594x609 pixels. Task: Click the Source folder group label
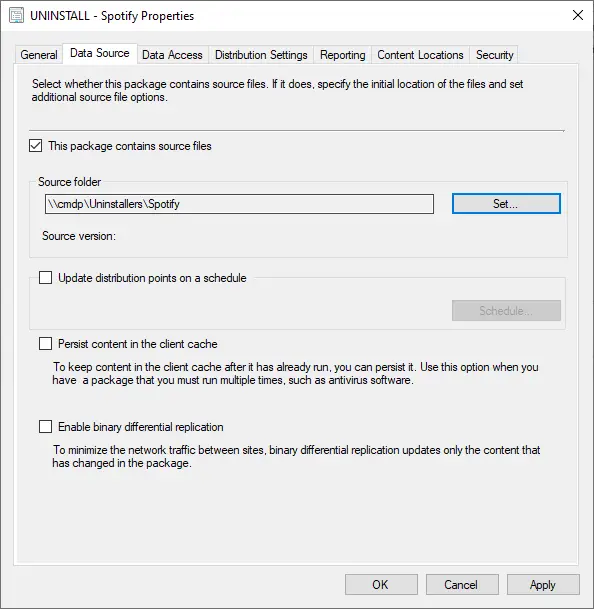[x=70, y=182]
